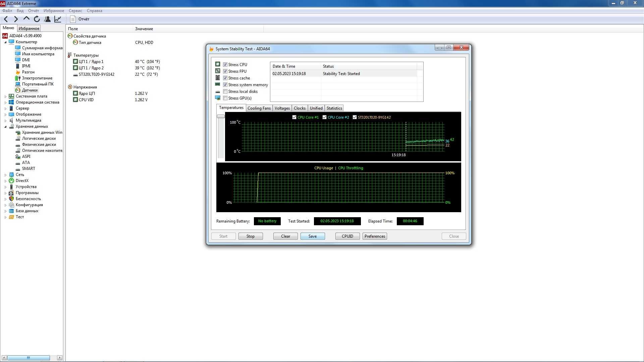
Task: Click the Значение column header
Action: [198, 29]
